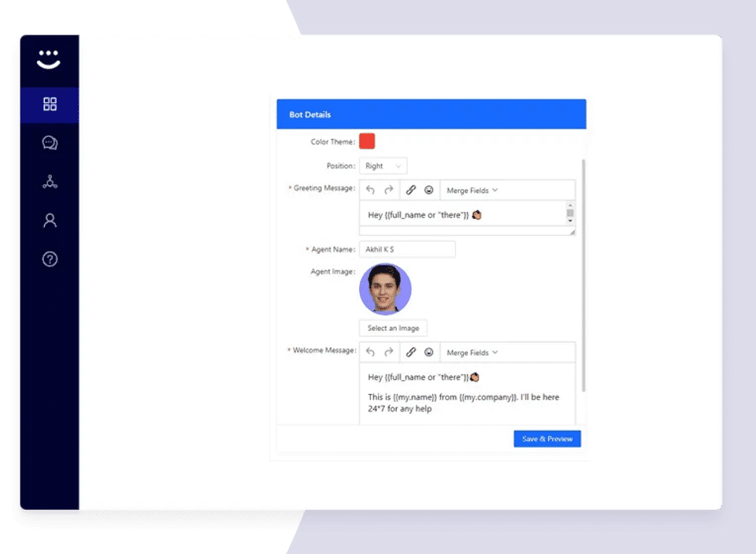Click the Greeting Message resize handle

click(573, 232)
